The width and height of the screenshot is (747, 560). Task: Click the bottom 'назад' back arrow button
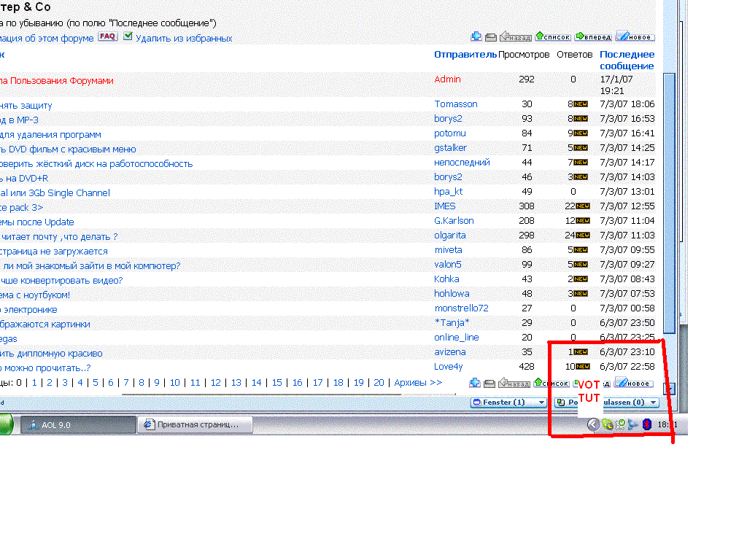[x=515, y=383]
